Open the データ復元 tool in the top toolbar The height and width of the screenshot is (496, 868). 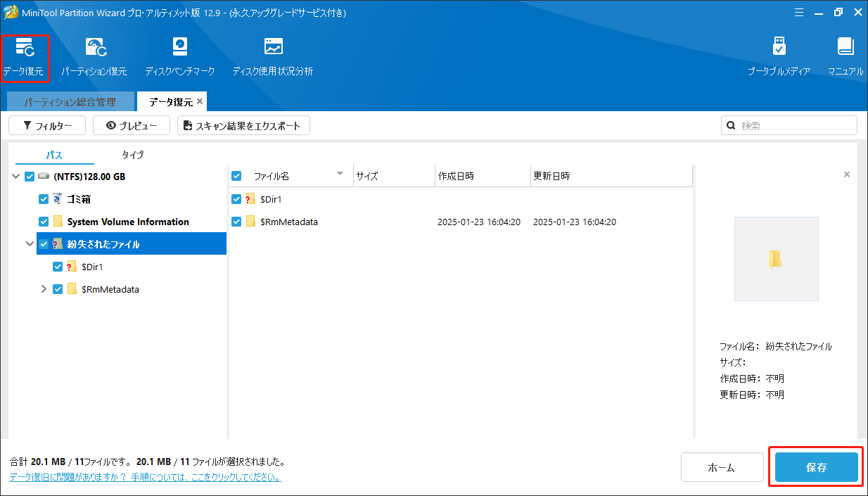pos(25,58)
